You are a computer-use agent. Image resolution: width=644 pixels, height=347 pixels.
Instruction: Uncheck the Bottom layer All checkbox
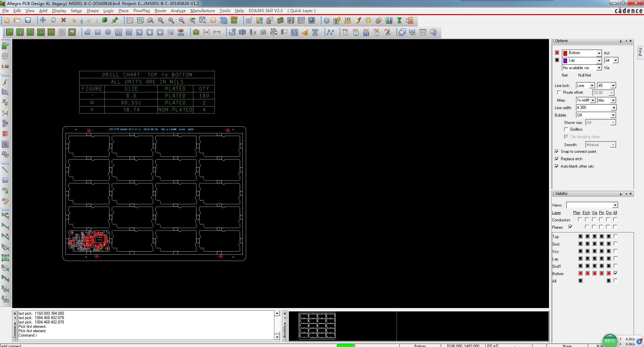[x=615, y=273]
